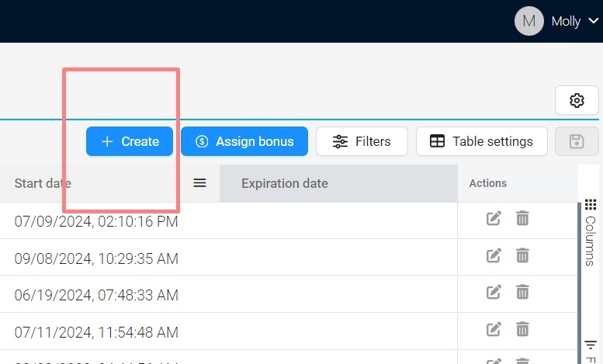Click the dollar coin icon in Assign bonus
Viewport: 603px width, 364px height.
click(202, 141)
